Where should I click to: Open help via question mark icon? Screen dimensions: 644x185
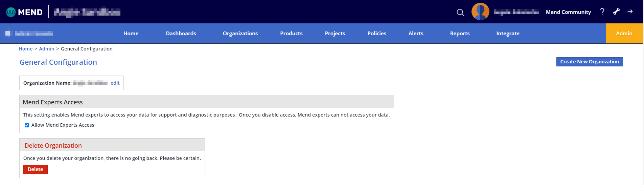point(602,12)
